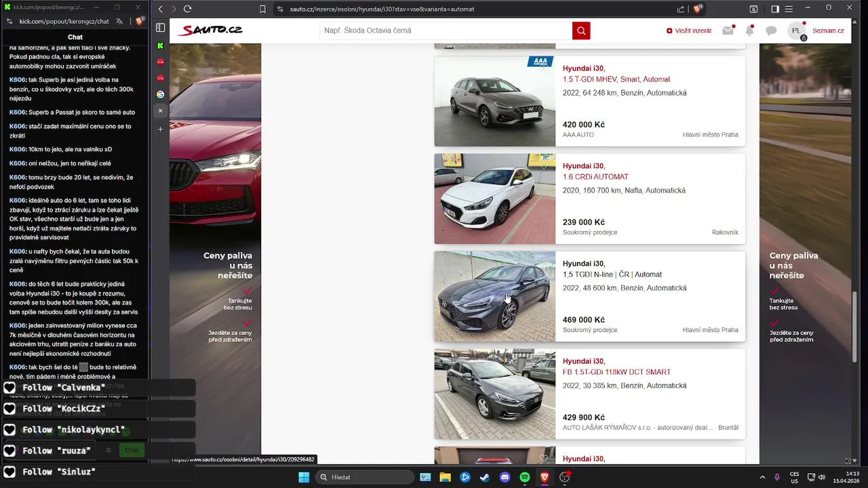Click into the Sauto search field
This screenshot has width=868, height=488.
[x=446, y=30]
